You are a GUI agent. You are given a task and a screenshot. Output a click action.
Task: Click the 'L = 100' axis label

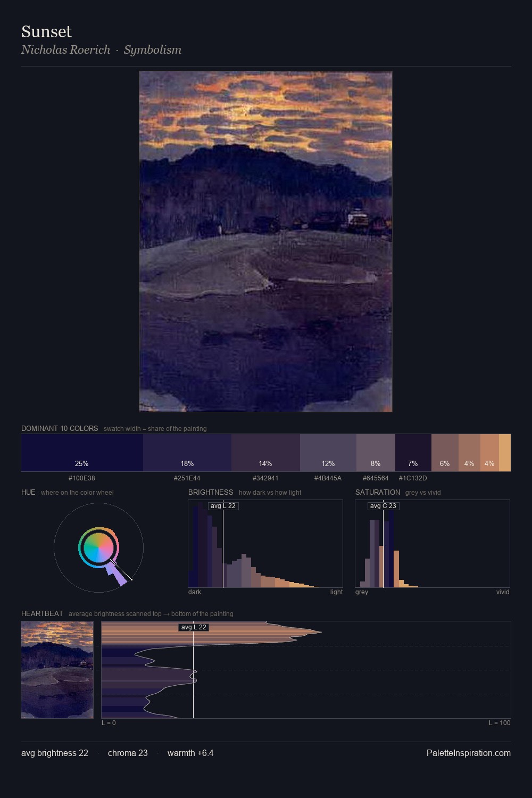(x=500, y=723)
